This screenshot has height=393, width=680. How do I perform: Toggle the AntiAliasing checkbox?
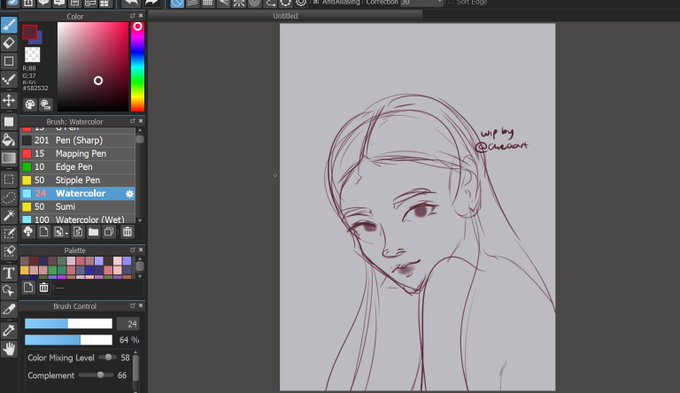coord(316,3)
